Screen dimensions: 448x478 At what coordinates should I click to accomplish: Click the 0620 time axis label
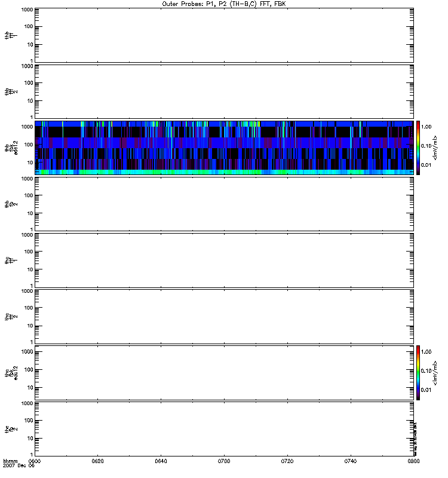[x=97, y=461]
